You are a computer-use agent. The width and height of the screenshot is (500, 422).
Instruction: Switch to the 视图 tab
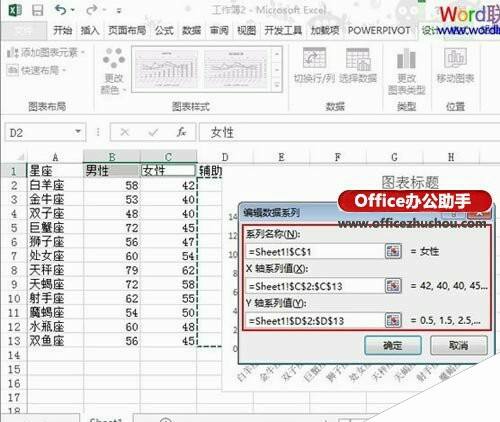pyautogui.click(x=246, y=30)
